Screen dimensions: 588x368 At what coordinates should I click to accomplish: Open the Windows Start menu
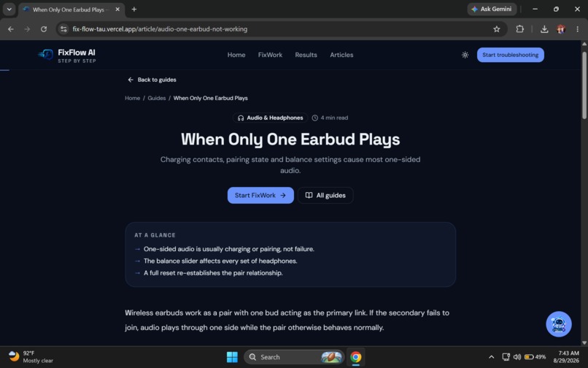coord(232,357)
